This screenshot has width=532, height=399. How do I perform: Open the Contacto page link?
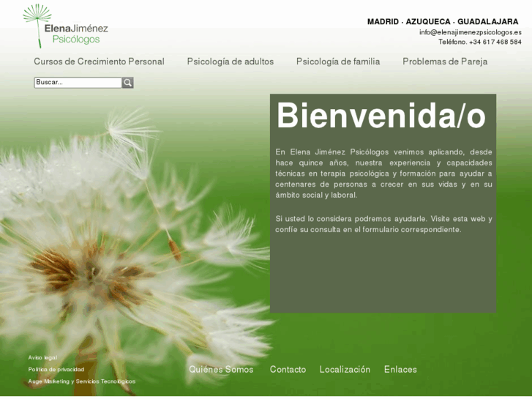288,370
